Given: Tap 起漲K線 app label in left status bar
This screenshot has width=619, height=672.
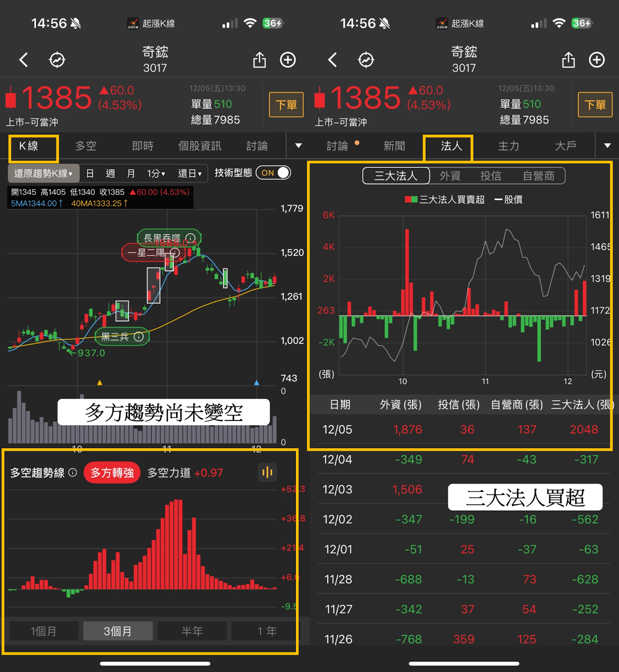Looking at the screenshot, I should 151,24.
